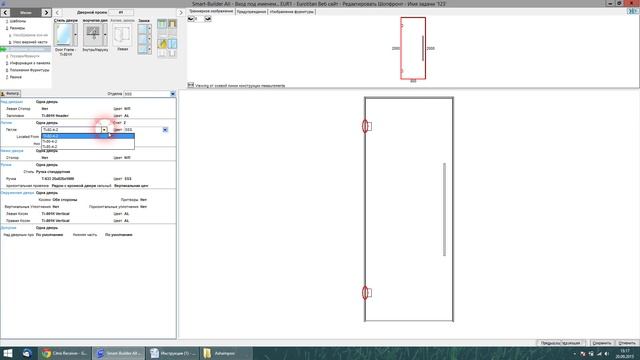Click the Фильтр button

[x=10, y=93]
